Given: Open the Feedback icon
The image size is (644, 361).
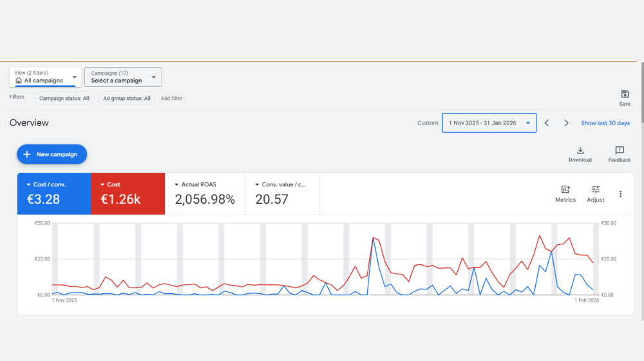Looking at the screenshot, I should pos(620,150).
